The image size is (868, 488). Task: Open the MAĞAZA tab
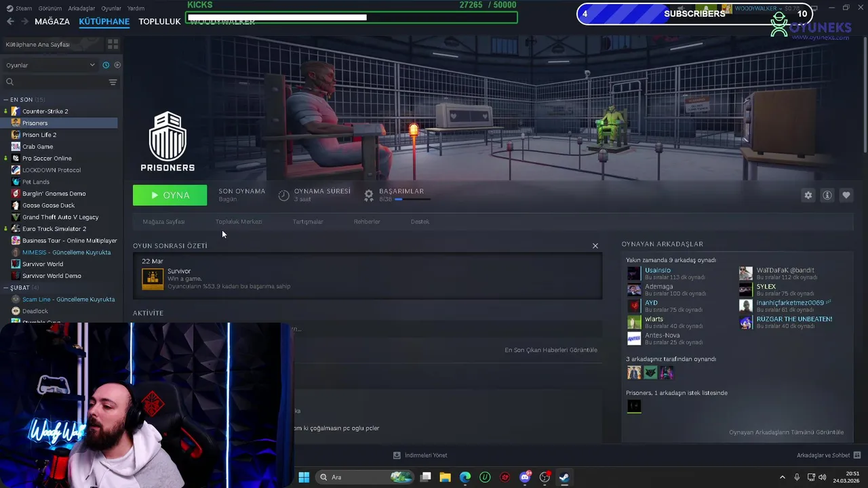[x=52, y=21]
